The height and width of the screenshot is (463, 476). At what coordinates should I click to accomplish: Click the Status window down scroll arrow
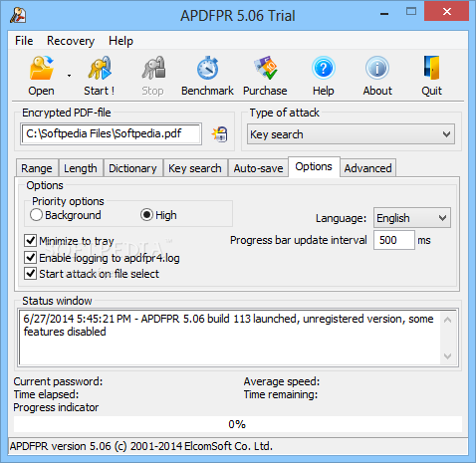pyautogui.click(x=447, y=356)
